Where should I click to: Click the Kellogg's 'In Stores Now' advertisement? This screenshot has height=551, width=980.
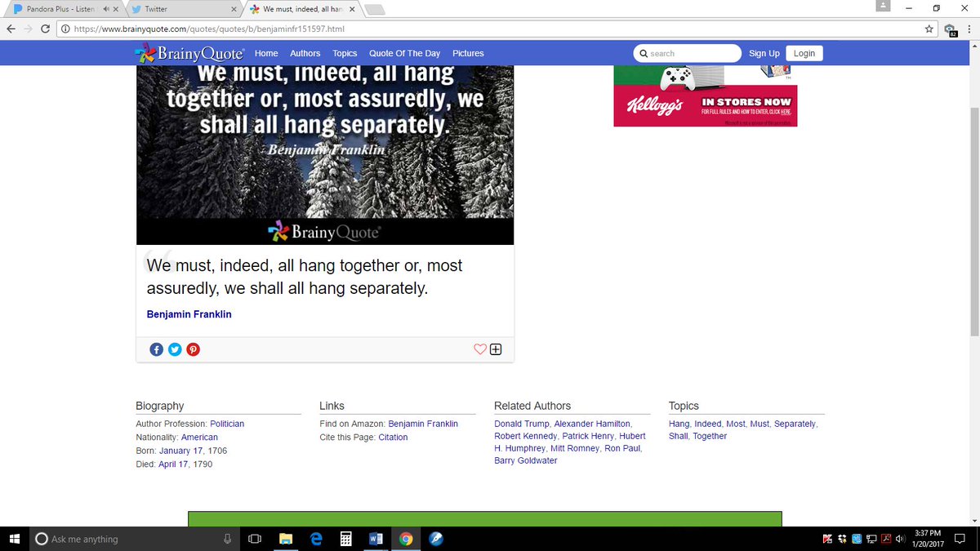[x=706, y=96]
